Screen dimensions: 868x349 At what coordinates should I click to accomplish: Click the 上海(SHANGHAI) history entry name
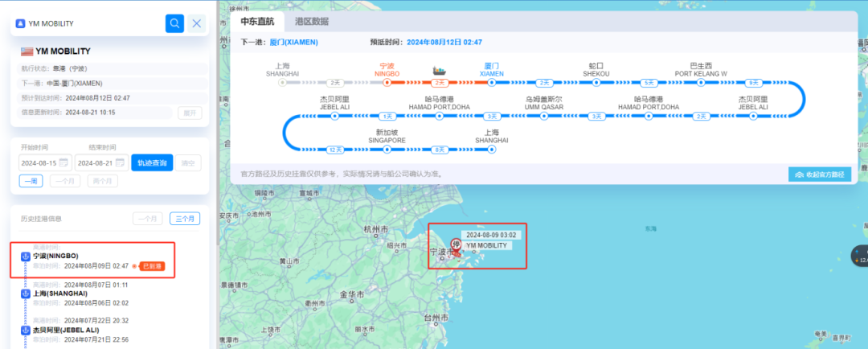coord(59,293)
